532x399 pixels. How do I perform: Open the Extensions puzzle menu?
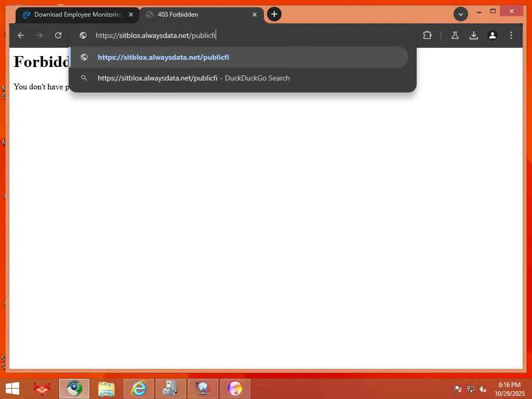point(427,35)
